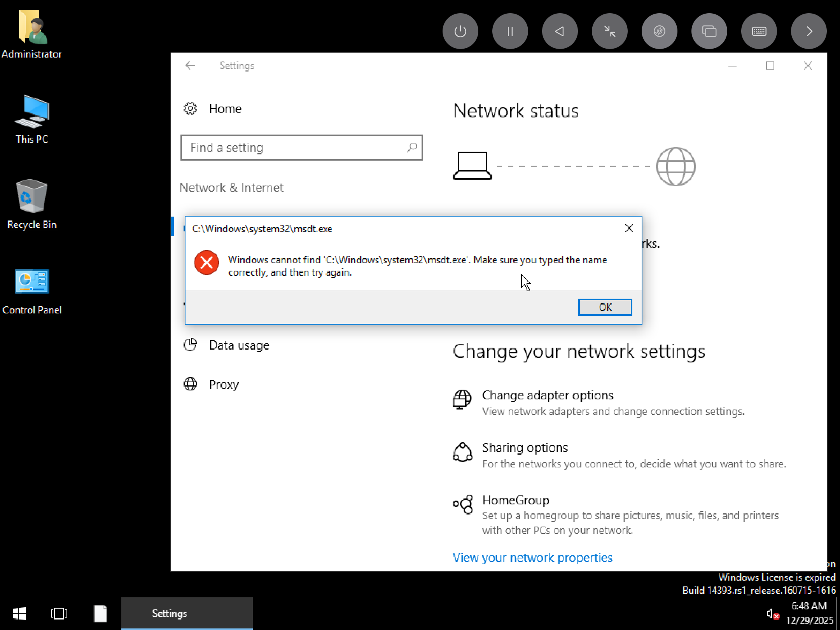Open the Windows Start menu

[19, 614]
